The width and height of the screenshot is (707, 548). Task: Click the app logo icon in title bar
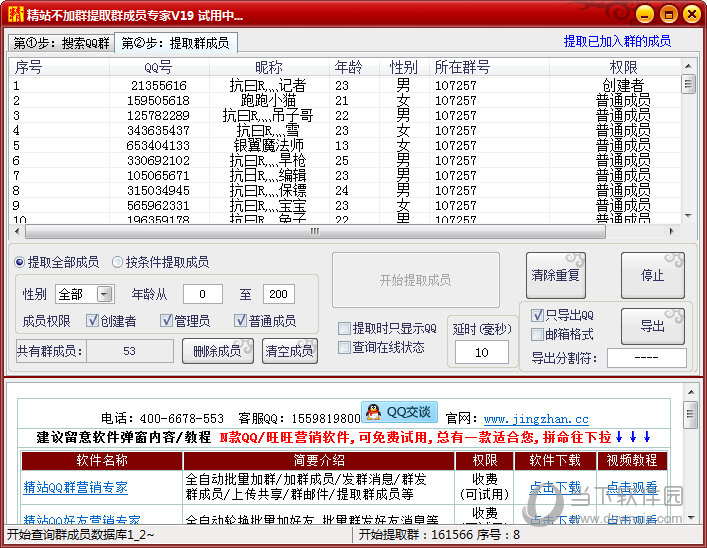(16, 14)
